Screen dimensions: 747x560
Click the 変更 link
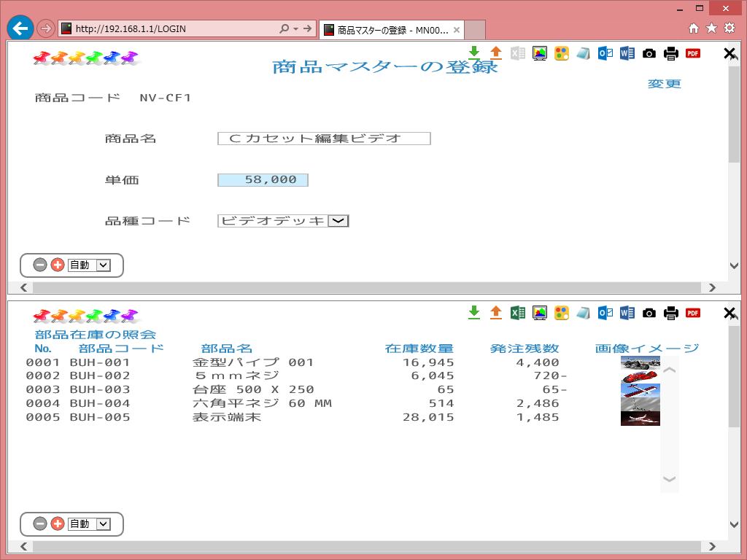(x=664, y=84)
